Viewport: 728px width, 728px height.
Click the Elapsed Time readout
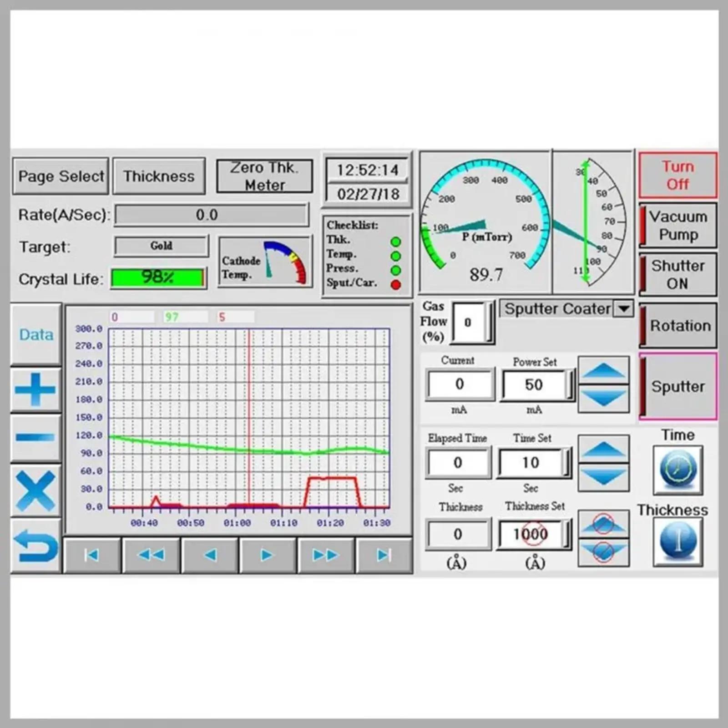tap(458, 463)
